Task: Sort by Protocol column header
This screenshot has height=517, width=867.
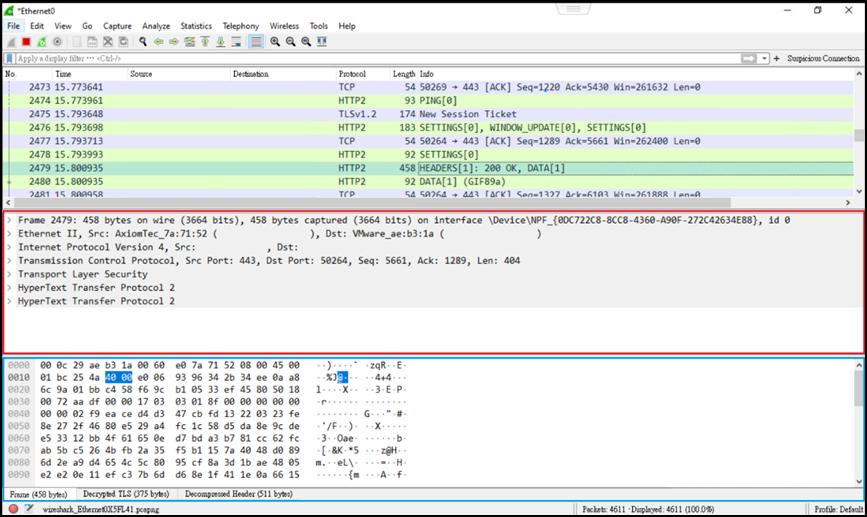Action: coord(362,74)
